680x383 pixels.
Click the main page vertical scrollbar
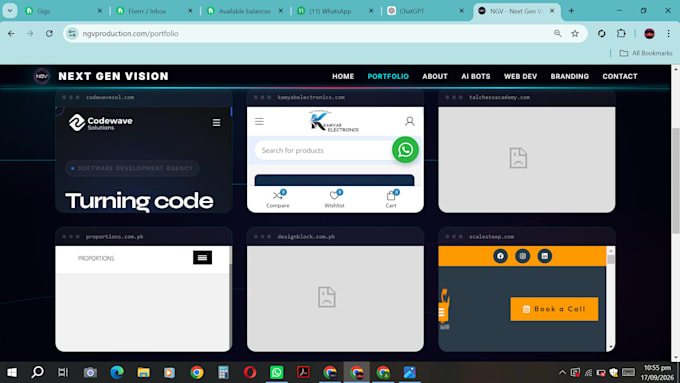(676, 181)
